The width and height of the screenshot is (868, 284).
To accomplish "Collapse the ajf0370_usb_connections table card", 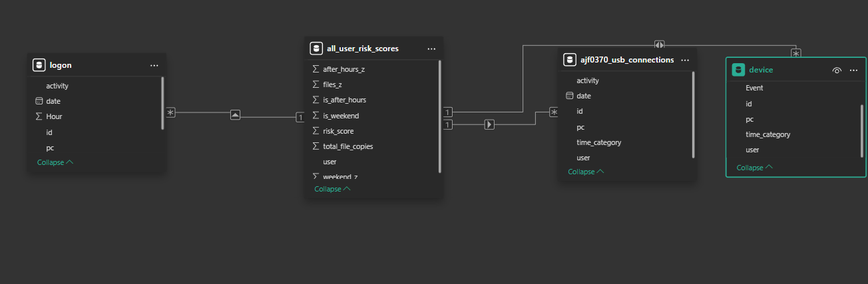I will coord(586,172).
